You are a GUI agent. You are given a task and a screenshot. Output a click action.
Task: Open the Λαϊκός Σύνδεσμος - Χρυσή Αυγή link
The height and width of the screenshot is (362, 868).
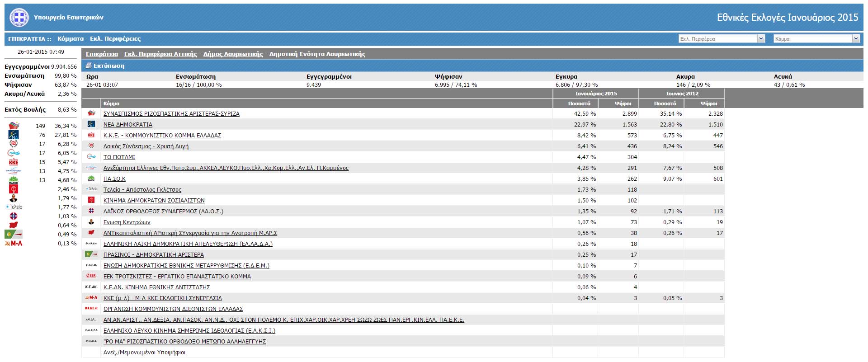click(x=146, y=146)
